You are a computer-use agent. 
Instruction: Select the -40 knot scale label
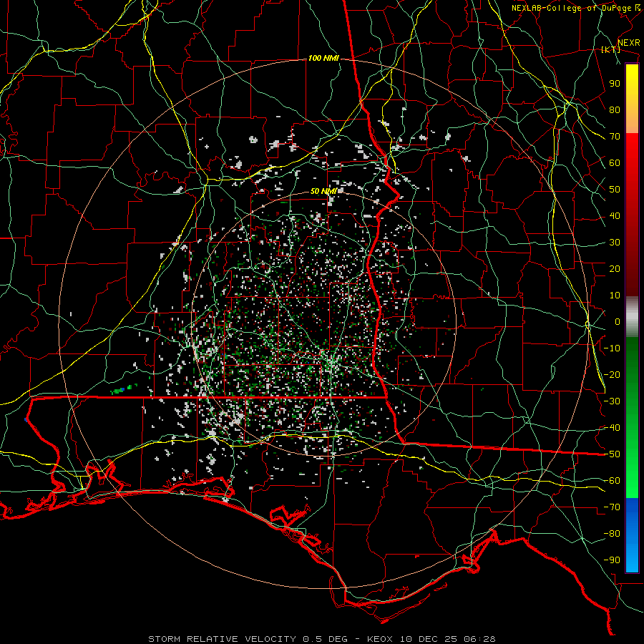pyautogui.click(x=612, y=428)
